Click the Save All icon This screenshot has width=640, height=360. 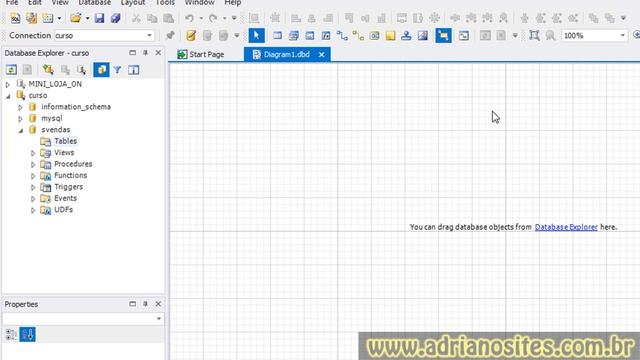coord(116,18)
